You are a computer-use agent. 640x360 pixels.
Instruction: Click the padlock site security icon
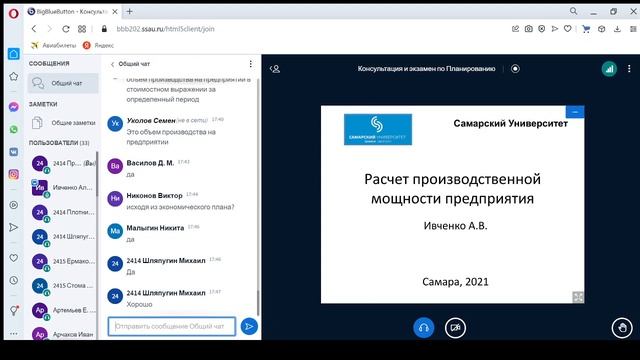pyautogui.click(x=104, y=29)
